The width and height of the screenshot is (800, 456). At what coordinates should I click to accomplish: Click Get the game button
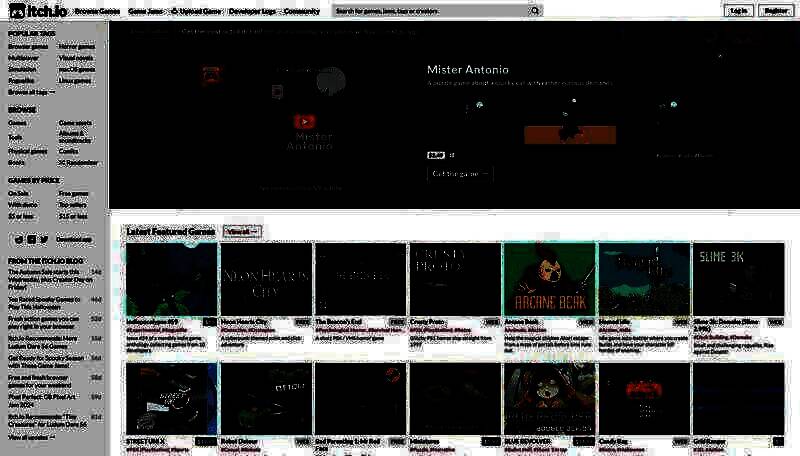click(x=460, y=174)
